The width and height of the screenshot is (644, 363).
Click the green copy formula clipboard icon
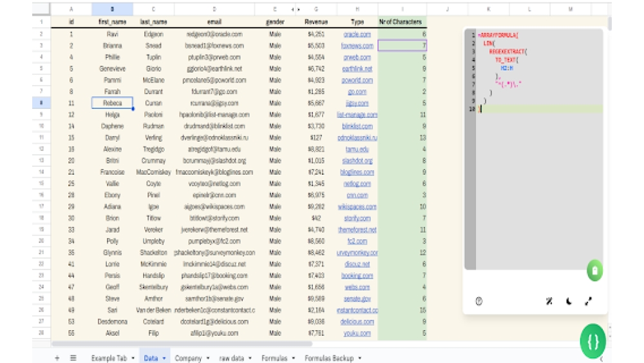(x=594, y=270)
